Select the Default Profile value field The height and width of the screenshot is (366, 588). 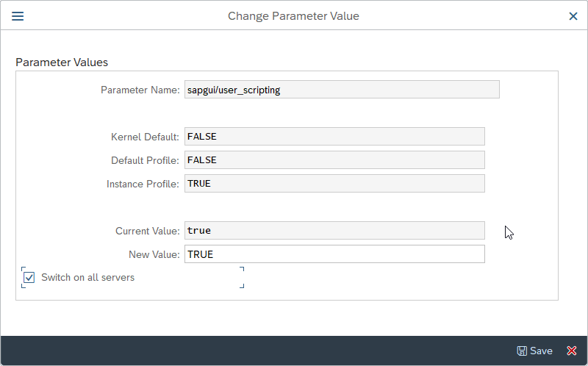pos(334,160)
